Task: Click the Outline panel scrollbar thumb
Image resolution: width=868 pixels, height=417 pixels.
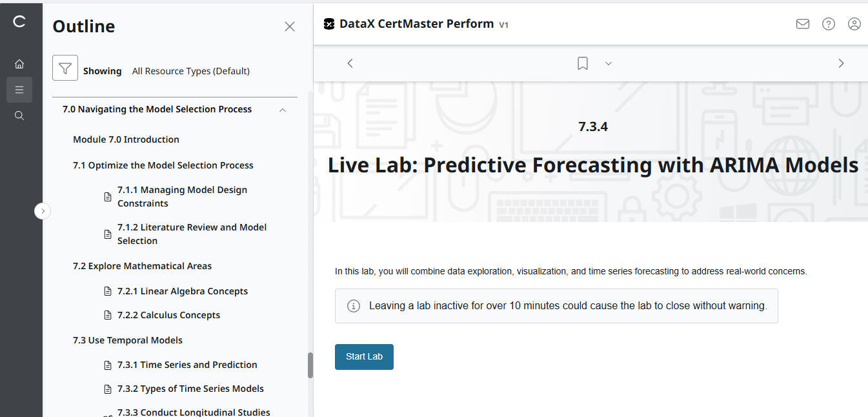Action: coord(310,365)
